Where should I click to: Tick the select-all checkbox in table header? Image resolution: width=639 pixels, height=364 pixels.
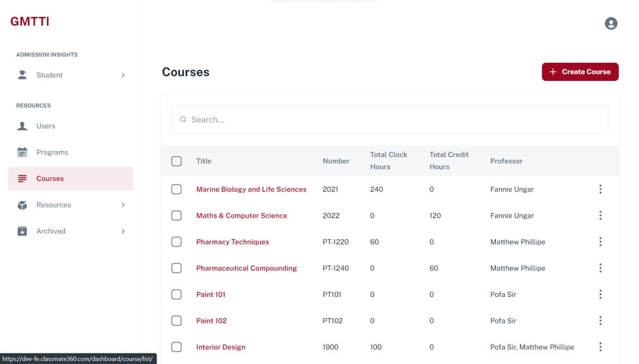point(176,161)
